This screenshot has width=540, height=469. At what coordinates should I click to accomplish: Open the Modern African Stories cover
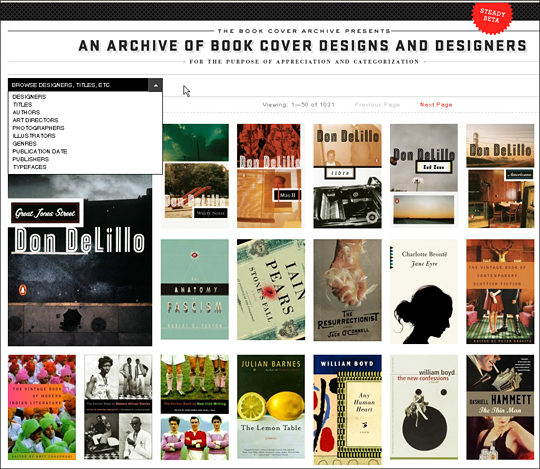(118, 407)
